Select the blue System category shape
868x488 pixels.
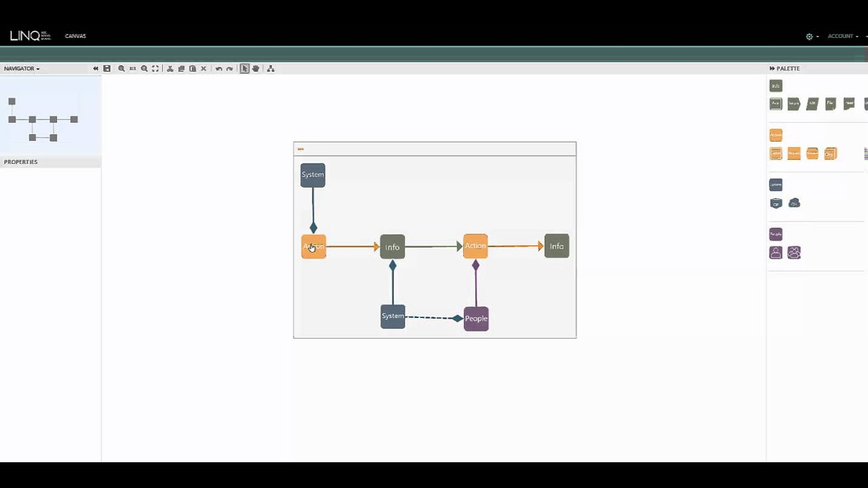click(x=776, y=184)
